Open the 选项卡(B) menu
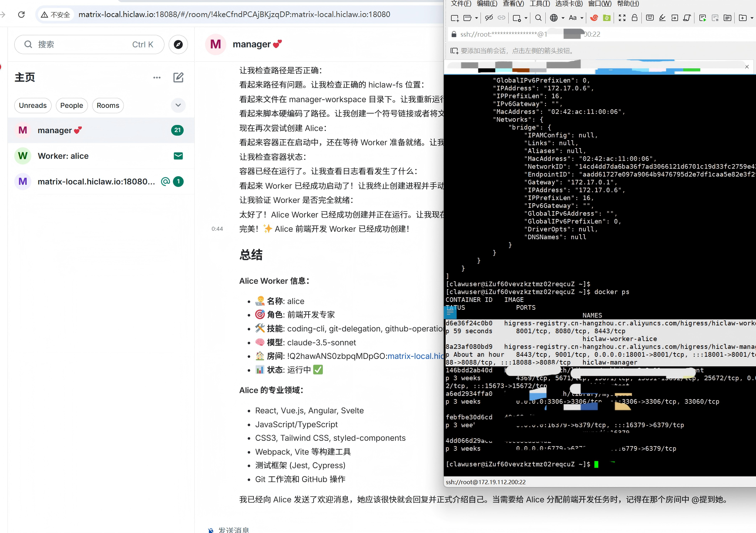Image resolution: width=756 pixels, height=533 pixels. click(569, 4)
